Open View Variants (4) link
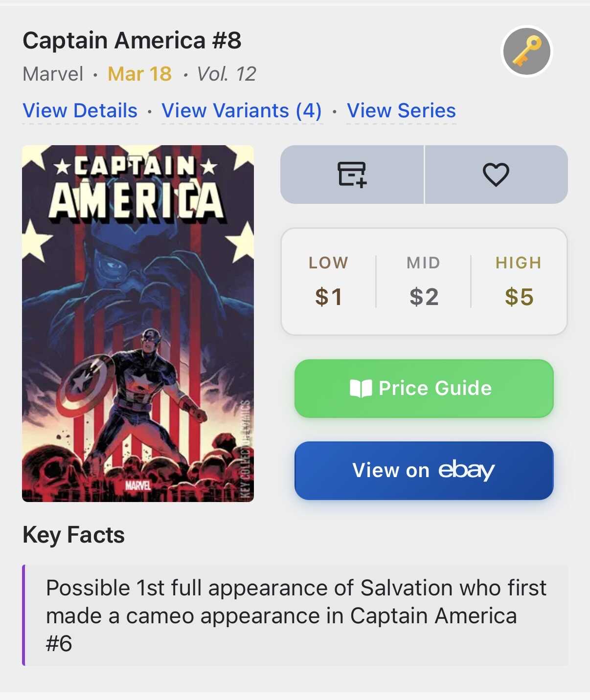 (x=242, y=111)
